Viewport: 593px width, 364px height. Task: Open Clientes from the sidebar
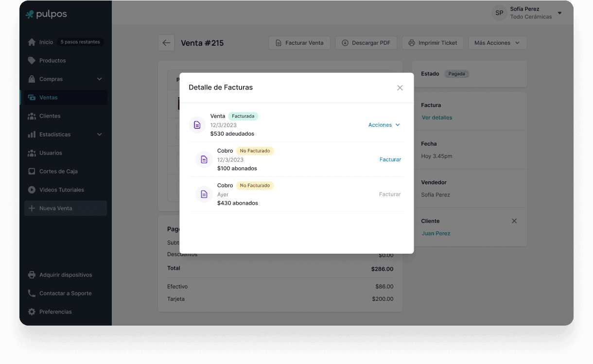[x=50, y=116]
